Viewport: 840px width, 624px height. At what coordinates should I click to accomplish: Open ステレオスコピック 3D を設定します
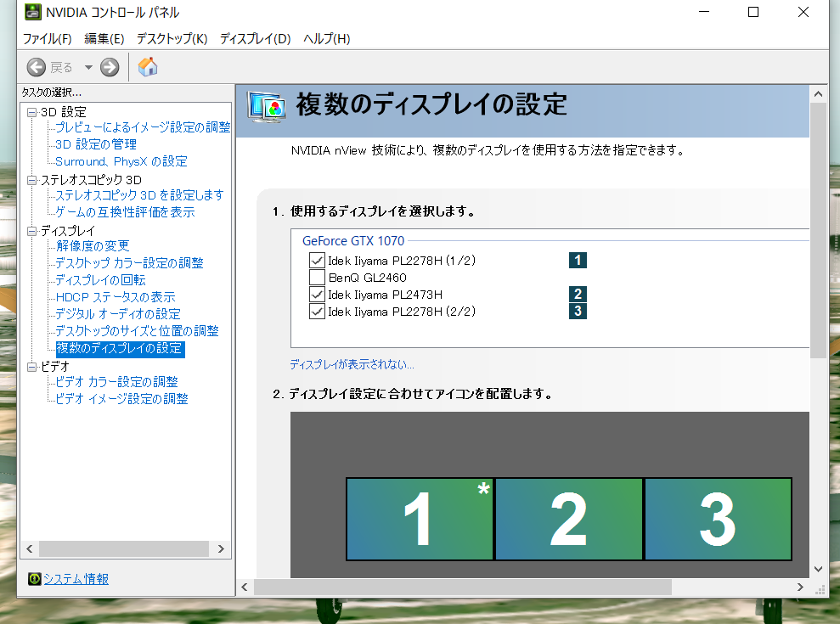pos(140,195)
